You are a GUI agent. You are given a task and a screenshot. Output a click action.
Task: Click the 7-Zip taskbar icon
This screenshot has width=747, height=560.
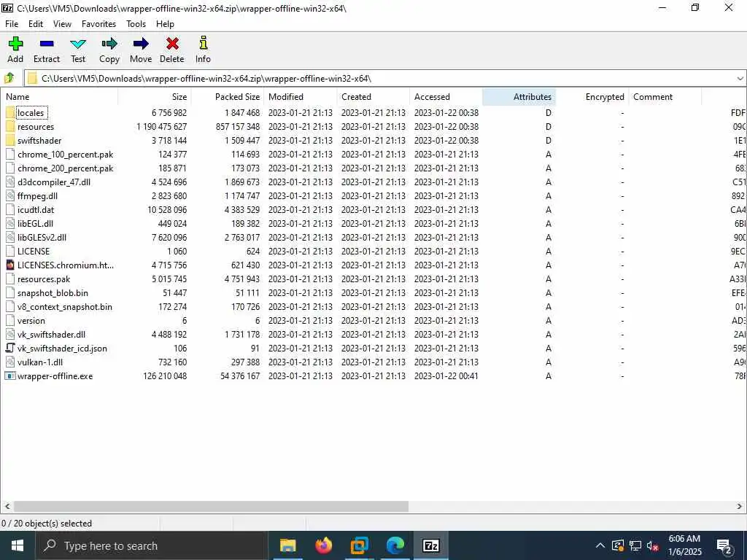pos(430,545)
